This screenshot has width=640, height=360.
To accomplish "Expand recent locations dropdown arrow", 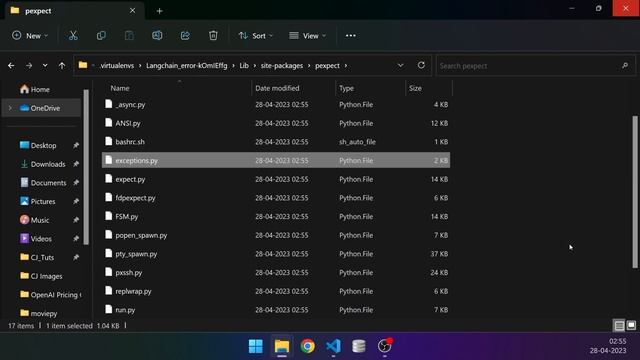I will pos(45,65).
